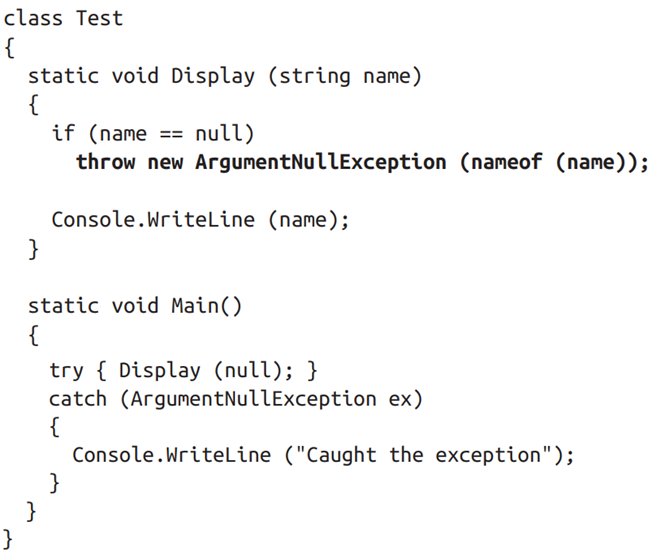Click the bold throw keyword

106,162
